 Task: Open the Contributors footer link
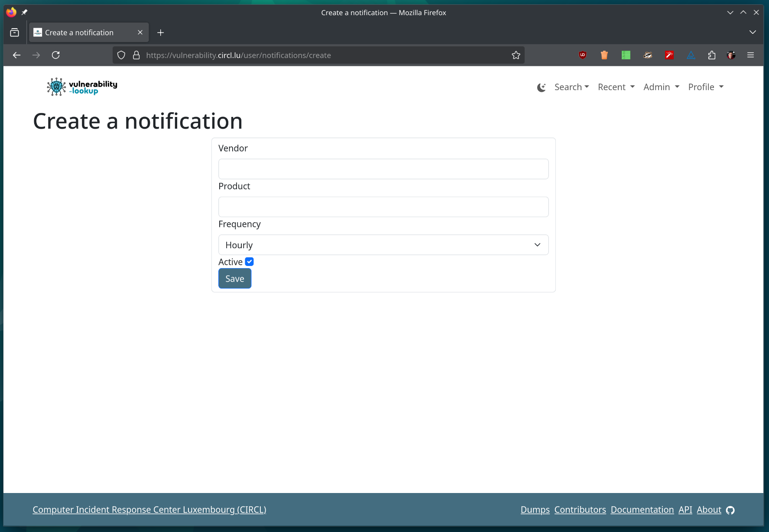[x=580, y=509]
